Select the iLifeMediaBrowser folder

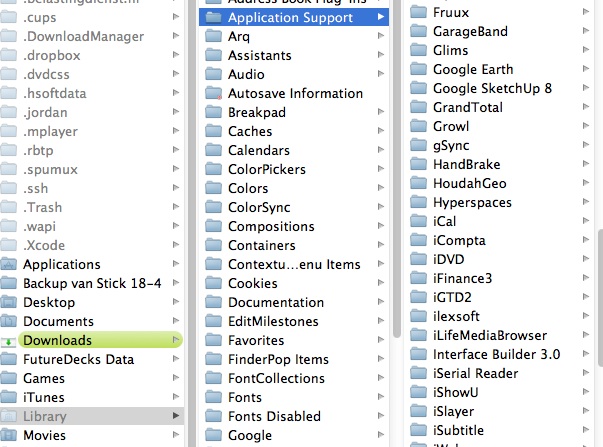500,335
